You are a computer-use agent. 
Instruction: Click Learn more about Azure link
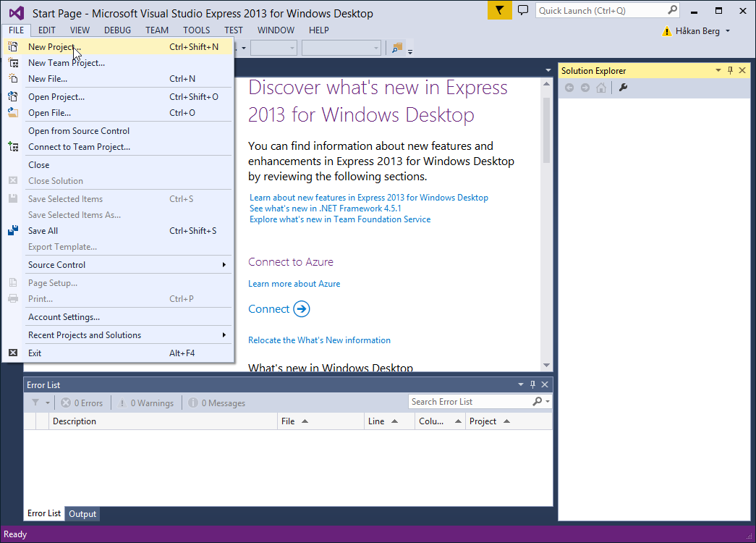(294, 284)
